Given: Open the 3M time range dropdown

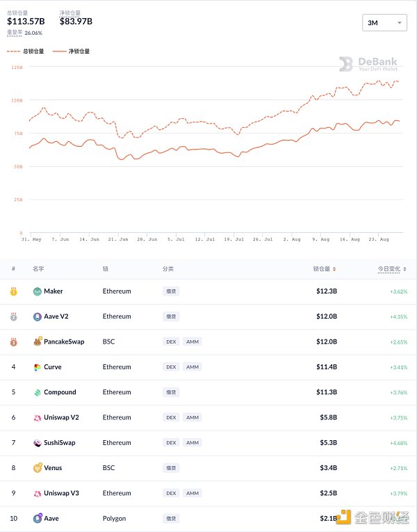Looking at the screenshot, I should tap(384, 23).
